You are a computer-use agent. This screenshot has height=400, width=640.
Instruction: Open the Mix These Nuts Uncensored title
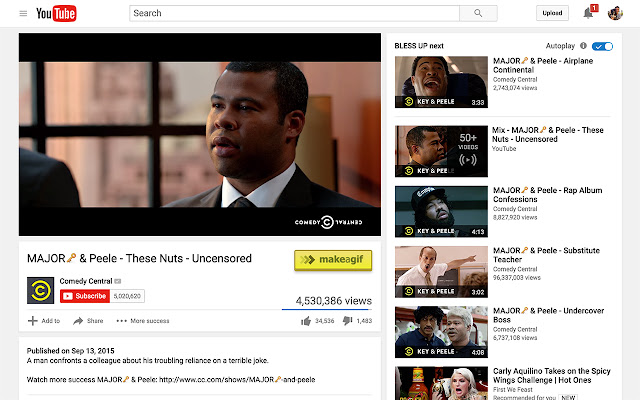pyautogui.click(x=548, y=135)
